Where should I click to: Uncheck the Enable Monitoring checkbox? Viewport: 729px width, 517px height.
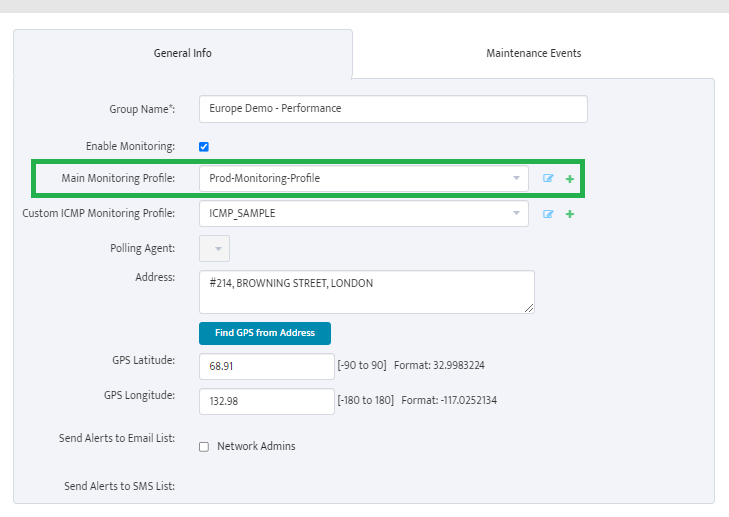coord(204,147)
